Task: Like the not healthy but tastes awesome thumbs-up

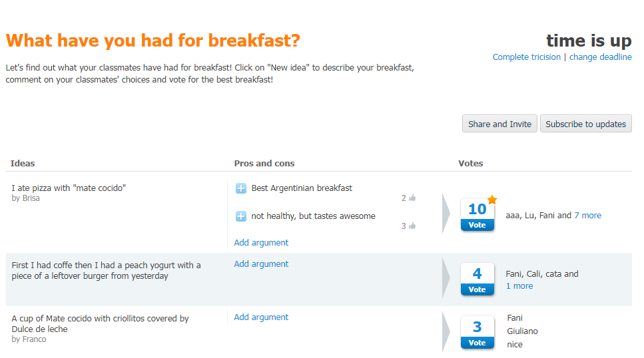Action: pyautogui.click(x=412, y=226)
